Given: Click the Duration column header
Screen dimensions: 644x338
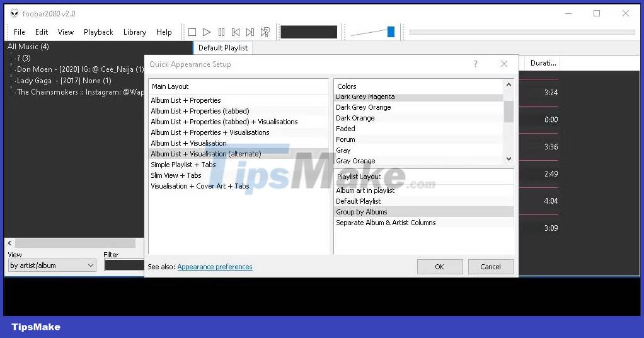Looking at the screenshot, I should point(543,63).
